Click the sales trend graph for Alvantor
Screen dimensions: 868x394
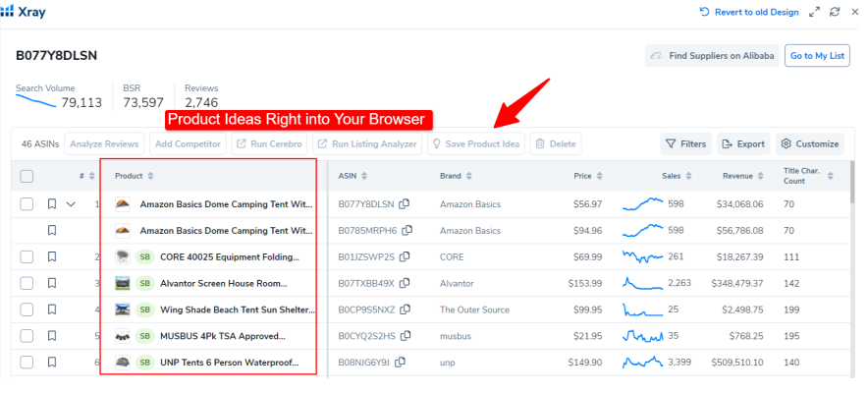645,283
